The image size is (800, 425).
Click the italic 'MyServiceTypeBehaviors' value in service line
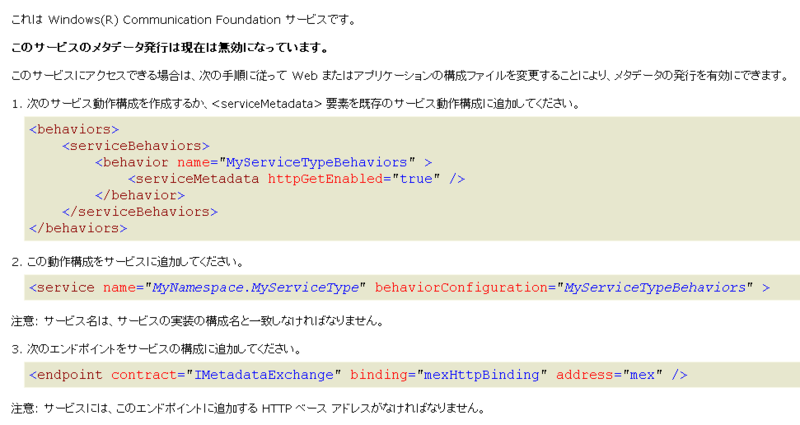[655, 288]
